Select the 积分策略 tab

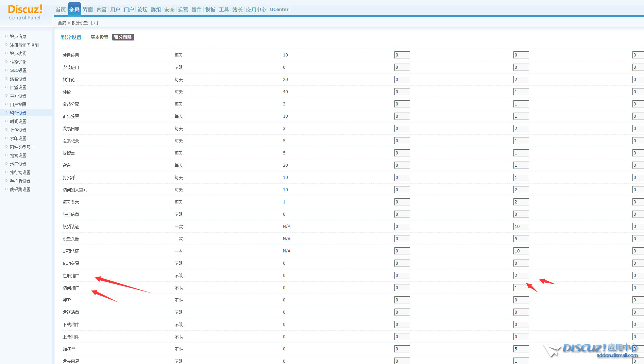[x=123, y=37]
